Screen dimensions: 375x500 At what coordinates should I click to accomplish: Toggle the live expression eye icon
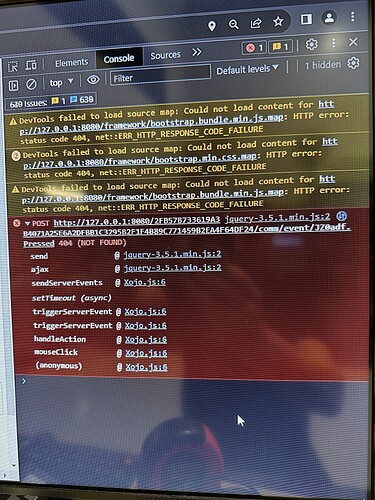coord(93,80)
